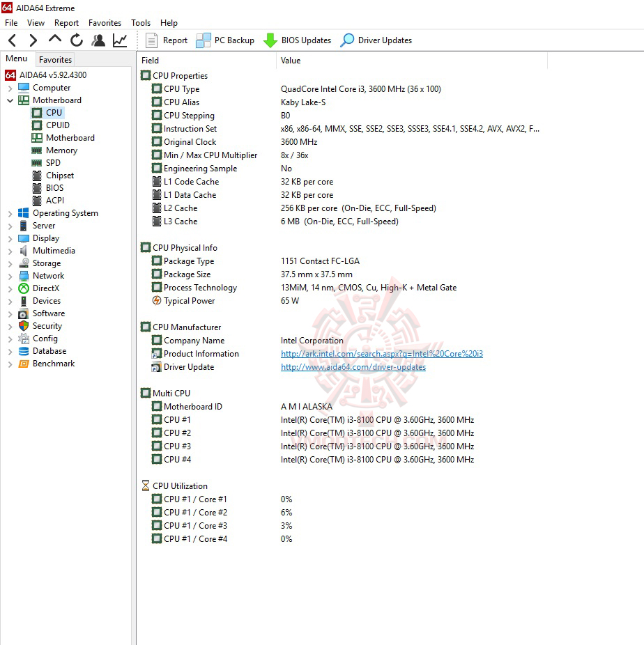Click BIOS Updates green arrow button
Screen dimensions: 644x645
(297, 40)
